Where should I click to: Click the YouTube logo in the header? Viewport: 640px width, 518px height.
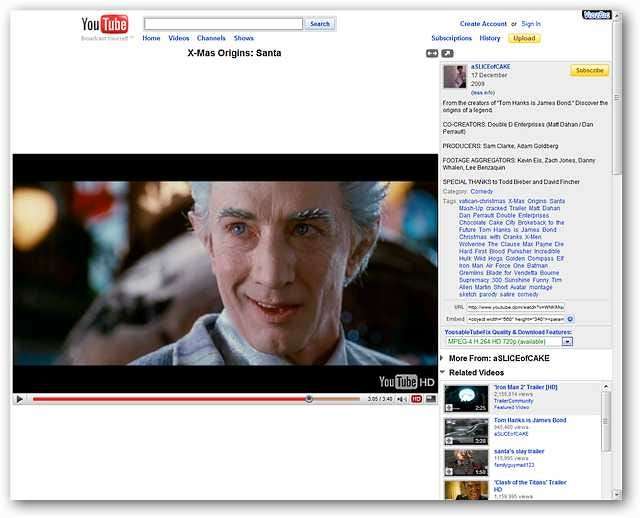[x=105, y=25]
